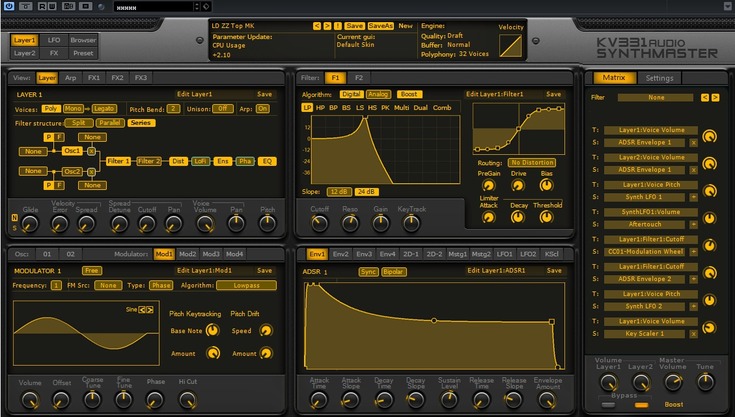Image resolution: width=735 pixels, height=417 pixels.
Task: Click the Layer1 volume knob
Action: click(608, 382)
